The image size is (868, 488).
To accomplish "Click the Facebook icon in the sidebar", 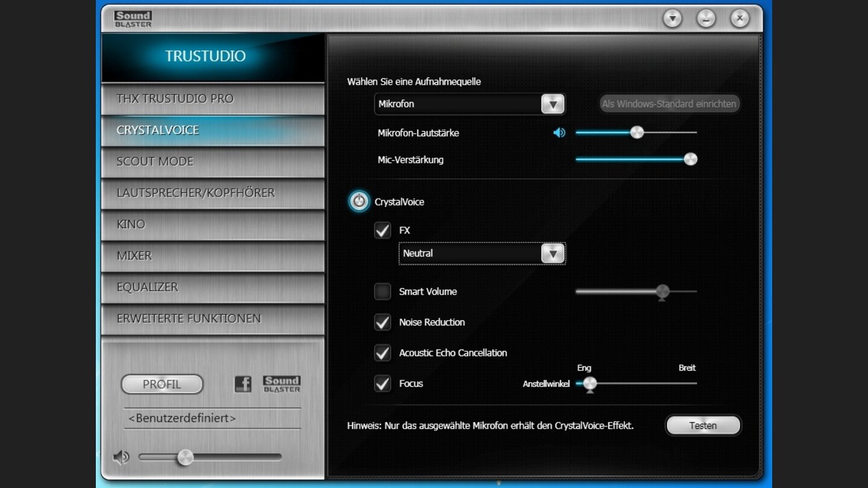I will (x=243, y=384).
